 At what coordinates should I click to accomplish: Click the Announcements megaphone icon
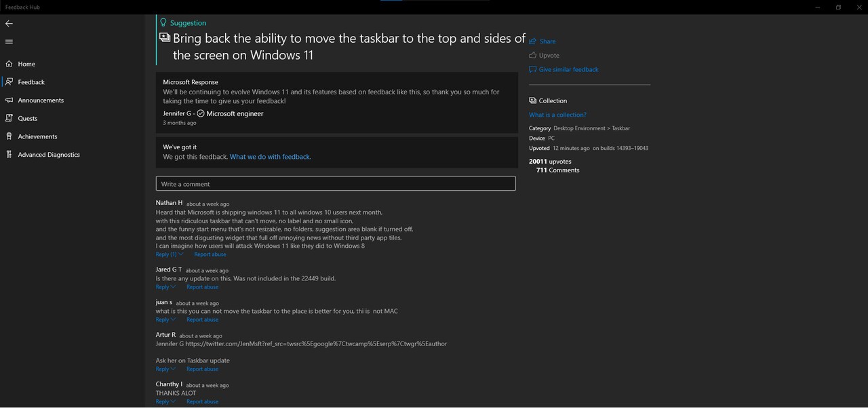pyautogui.click(x=9, y=100)
